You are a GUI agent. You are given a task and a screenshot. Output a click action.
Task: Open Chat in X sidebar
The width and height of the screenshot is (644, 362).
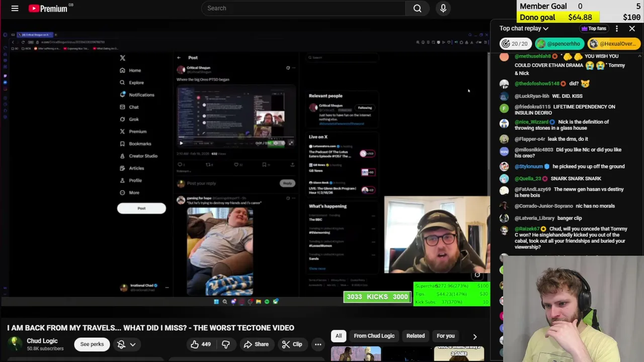tap(129, 107)
